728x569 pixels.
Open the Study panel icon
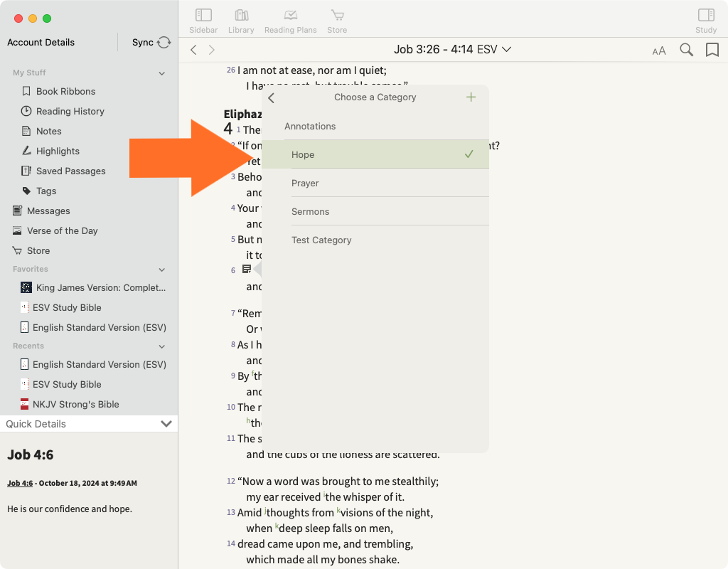tap(705, 16)
